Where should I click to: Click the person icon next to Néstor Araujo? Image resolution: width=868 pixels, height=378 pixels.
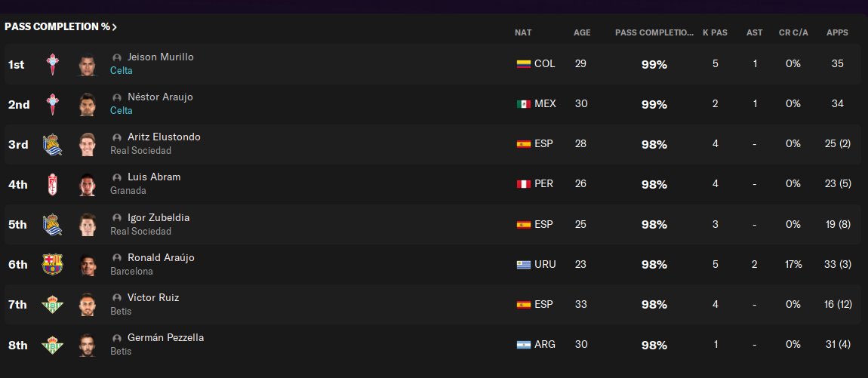tap(117, 97)
